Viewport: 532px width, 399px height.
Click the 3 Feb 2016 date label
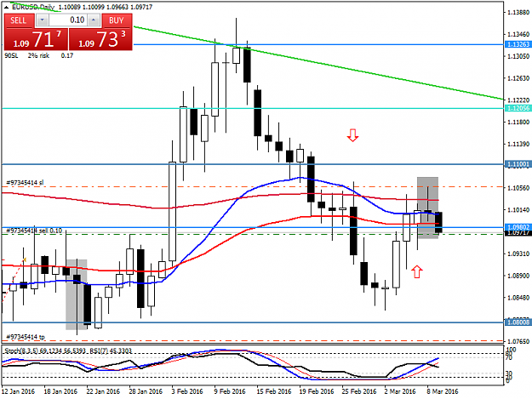click(187, 391)
